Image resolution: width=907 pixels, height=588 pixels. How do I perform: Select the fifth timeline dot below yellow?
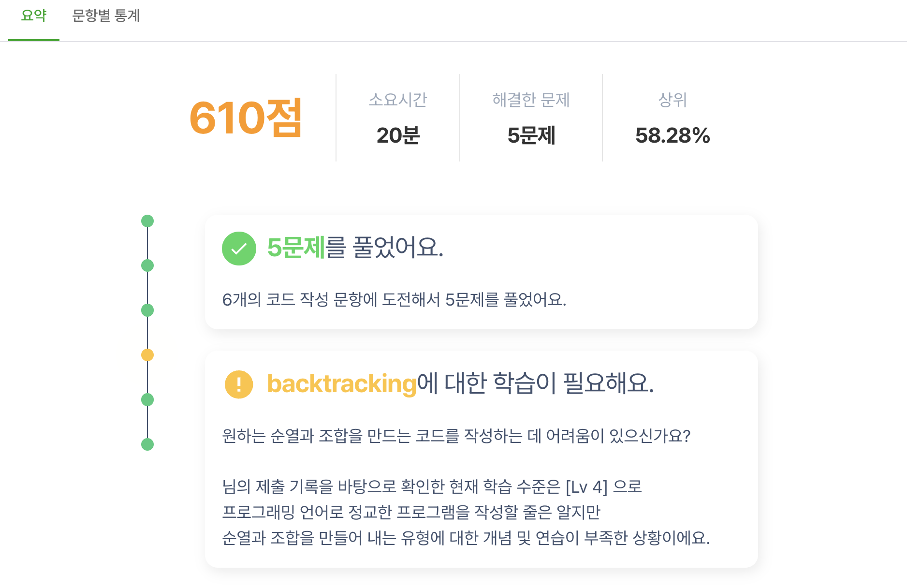147,399
